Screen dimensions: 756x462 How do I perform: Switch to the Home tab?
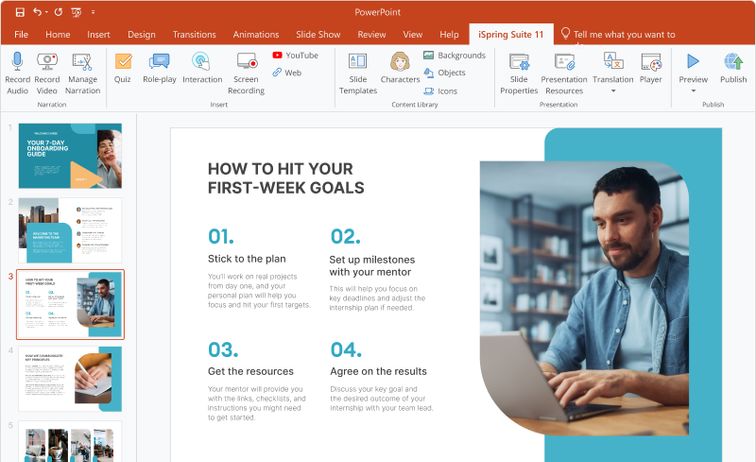pos(58,34)
